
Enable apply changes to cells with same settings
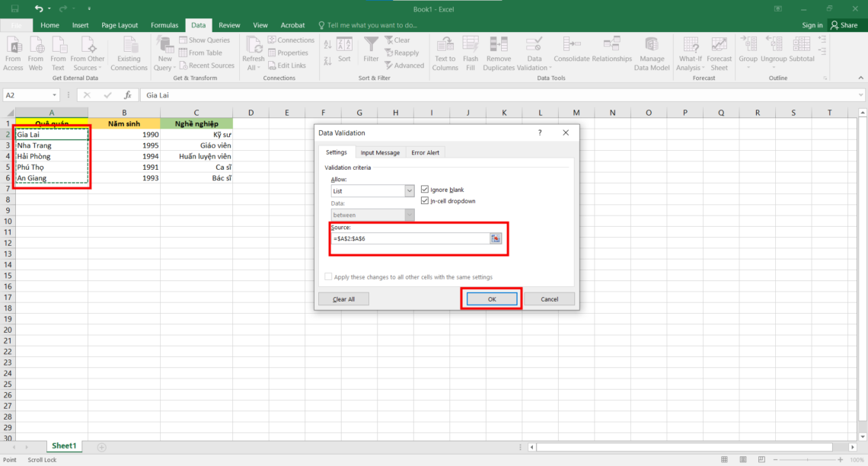[328, 276]
